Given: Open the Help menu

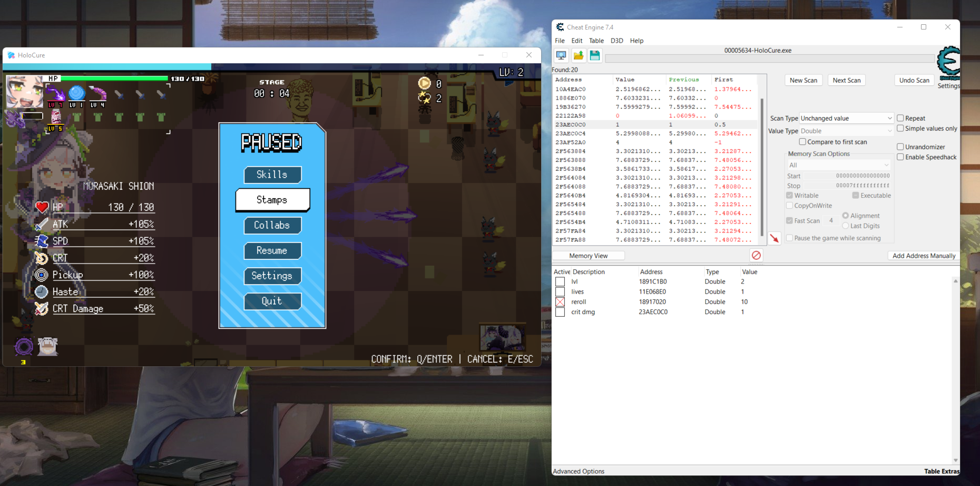Looking at the screenshot, I should coord(636,41).
